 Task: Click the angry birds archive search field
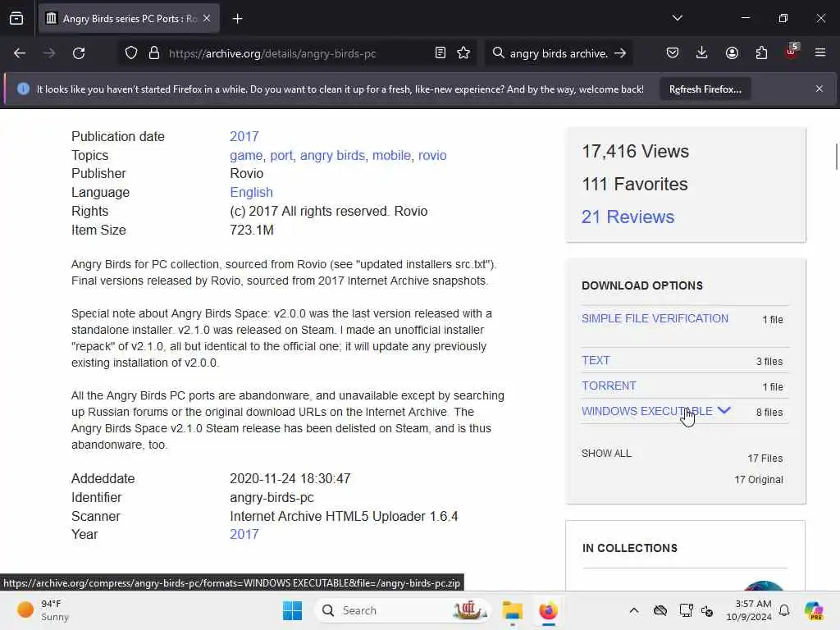tap(559, 53)
